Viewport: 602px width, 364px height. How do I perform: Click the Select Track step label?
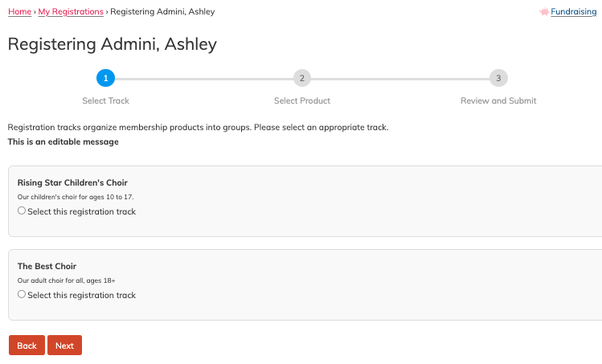[x=105, y=100]
